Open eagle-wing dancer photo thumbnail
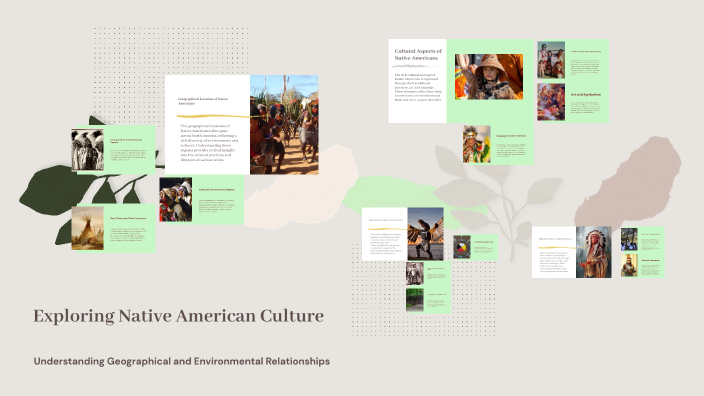Image resolution: width=704 pixels, height=396 pixels. (425, 234)
